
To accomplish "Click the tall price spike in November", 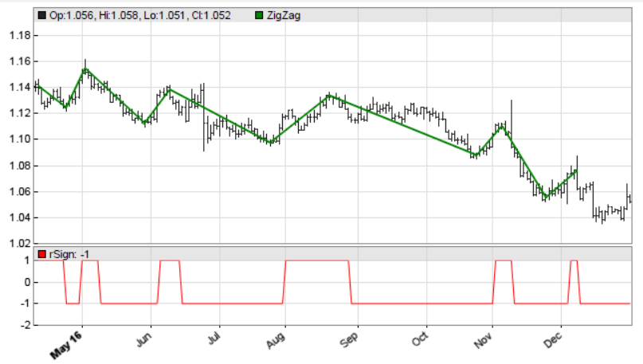I will [512, 112].
